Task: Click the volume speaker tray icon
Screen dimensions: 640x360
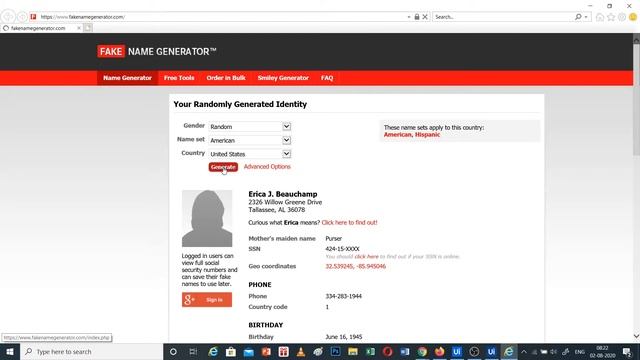Action: point(553,351)
